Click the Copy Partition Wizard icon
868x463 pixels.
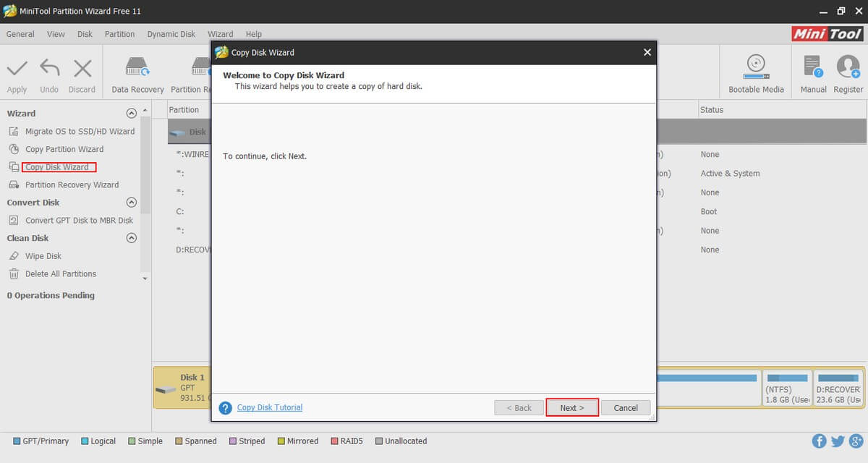[13, 149]
